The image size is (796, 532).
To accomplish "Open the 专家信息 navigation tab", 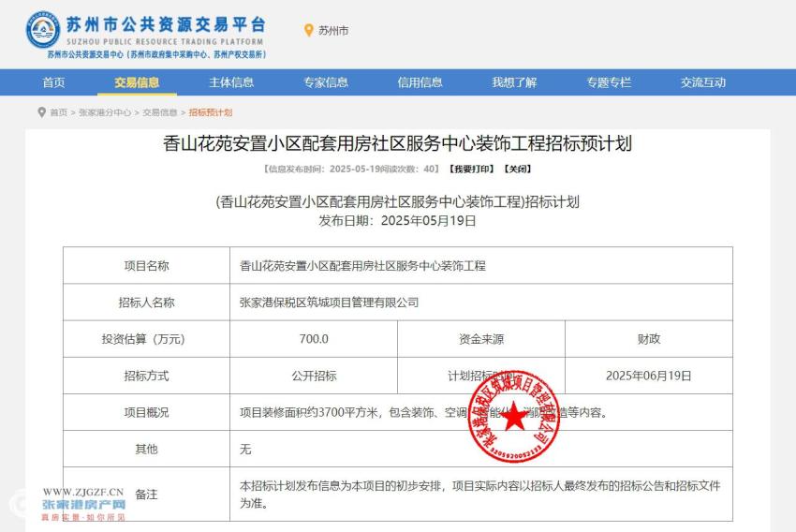I will point(326,82).
